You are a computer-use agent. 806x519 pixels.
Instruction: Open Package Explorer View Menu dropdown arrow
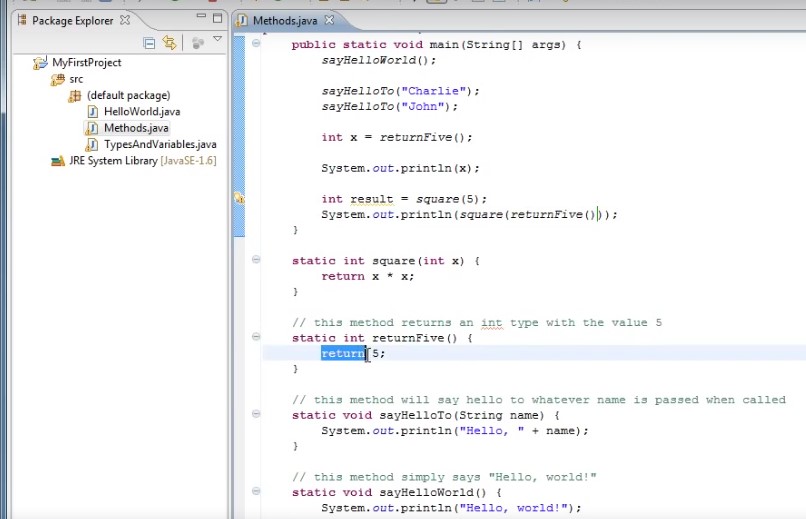(x=217, y=40)
